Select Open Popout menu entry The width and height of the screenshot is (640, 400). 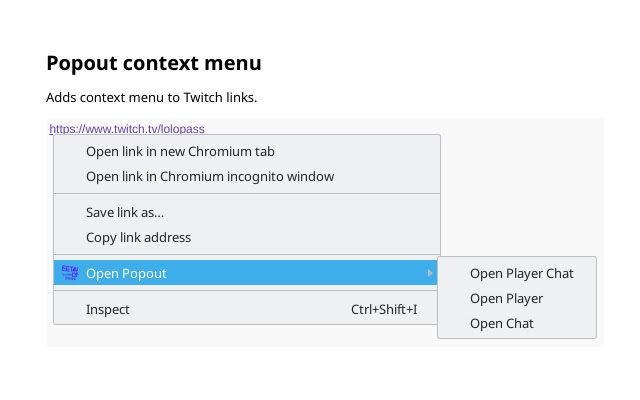pos(126,274)
